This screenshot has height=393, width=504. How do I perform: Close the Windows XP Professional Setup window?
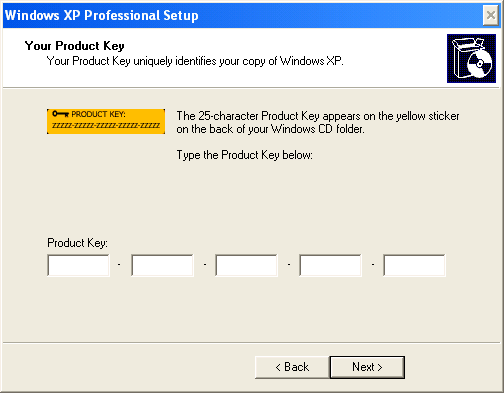pyautogui.click(x=490, y=15)
